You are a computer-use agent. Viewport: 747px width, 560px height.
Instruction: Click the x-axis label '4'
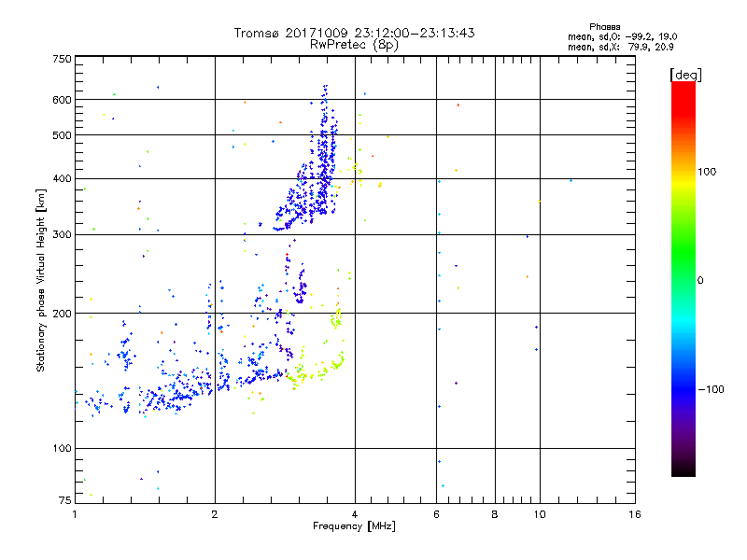355,514
